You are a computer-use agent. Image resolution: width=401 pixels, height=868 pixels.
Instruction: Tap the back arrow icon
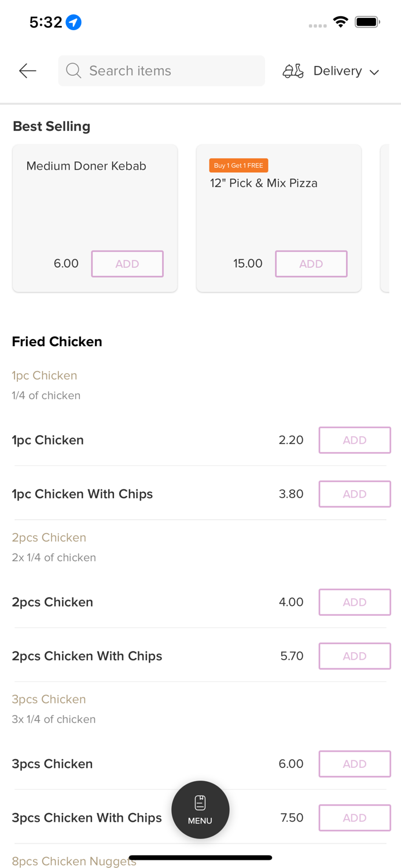coord(27,71)
